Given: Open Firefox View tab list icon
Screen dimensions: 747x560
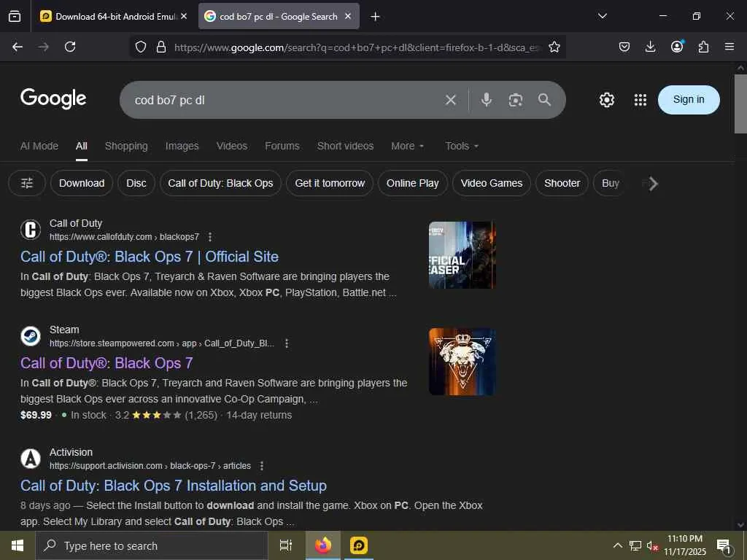Looking at the screenshot, I should [x=15, y=17].
